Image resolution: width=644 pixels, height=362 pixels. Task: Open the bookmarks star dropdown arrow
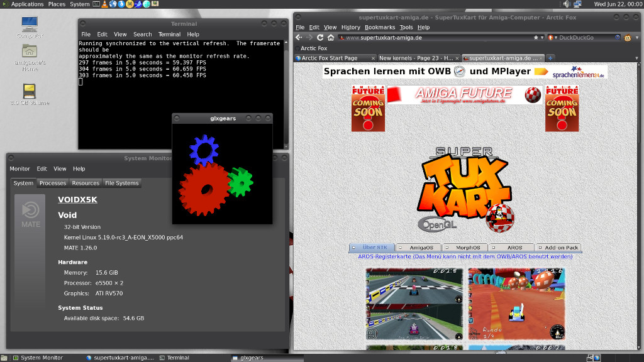(x=542, y=37)
